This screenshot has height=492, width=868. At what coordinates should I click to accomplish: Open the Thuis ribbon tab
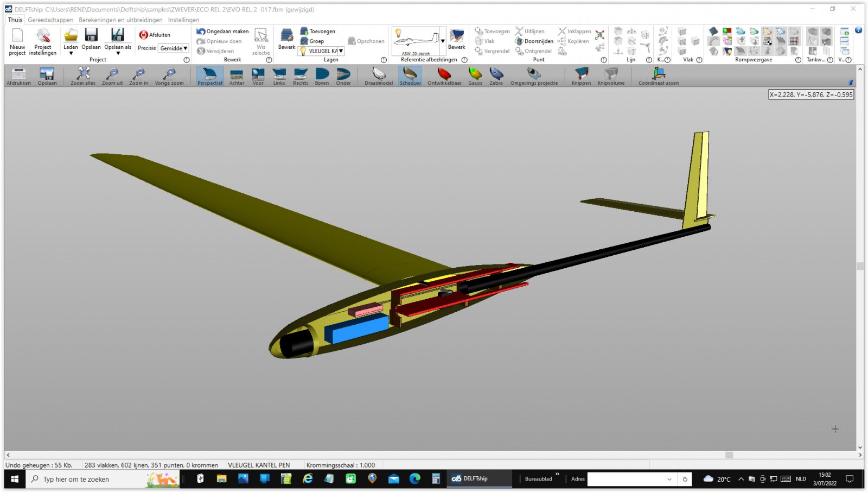15,20
